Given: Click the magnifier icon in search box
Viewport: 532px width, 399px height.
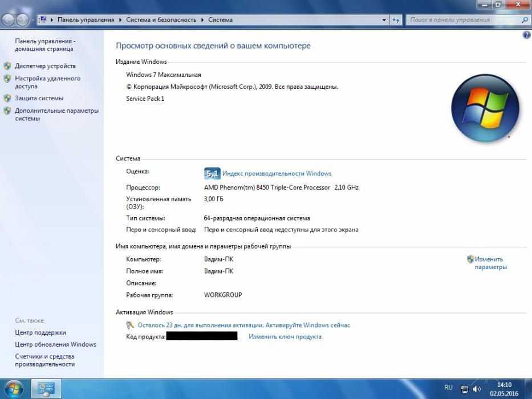Looking at the screenshot, I should click(525, 20).
